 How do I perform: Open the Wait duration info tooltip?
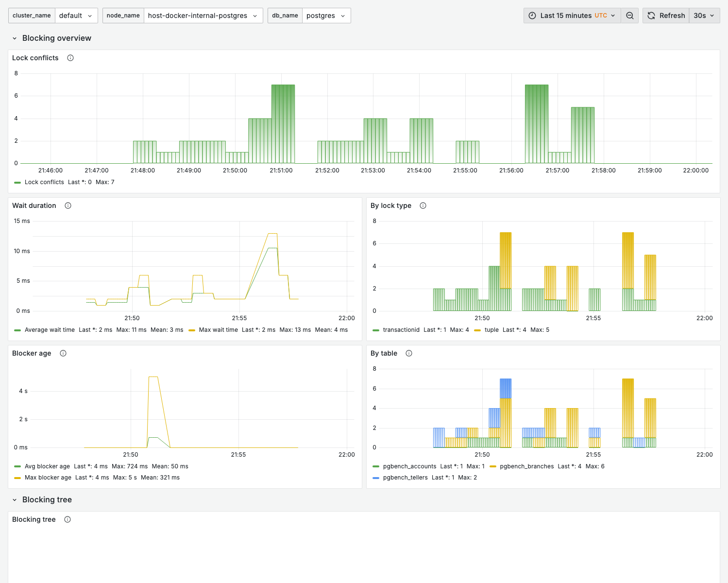[x=68, y=206]
